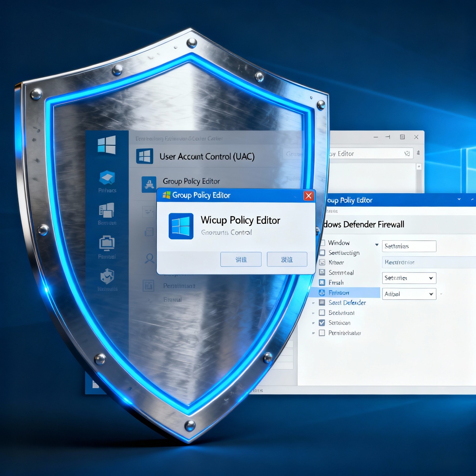Click the icon next to 'Scetrnteal' in firewall list
Image resolution: width=476 pixels, height=476 pixels.
322,273
